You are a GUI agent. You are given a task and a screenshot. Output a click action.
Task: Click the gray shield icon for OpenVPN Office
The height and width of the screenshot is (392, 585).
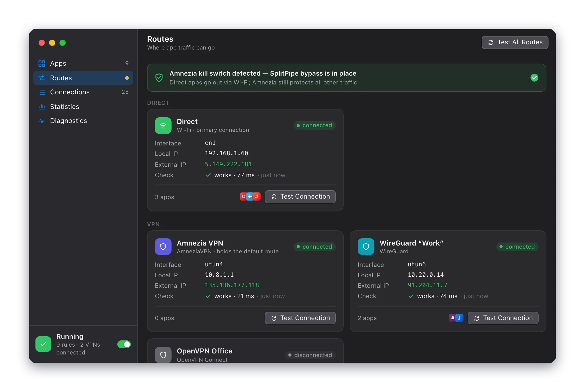click(x=163, y=354)
